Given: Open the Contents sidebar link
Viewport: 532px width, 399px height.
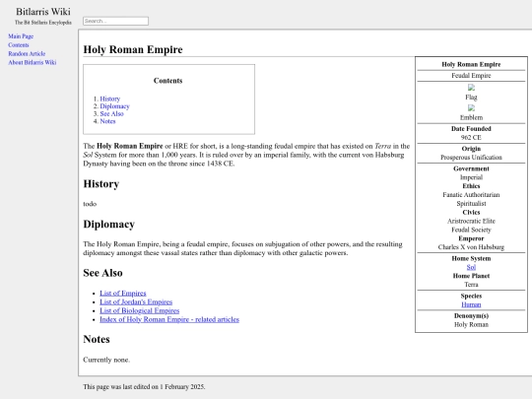Looking at the screenshot, I should [19, 45].
